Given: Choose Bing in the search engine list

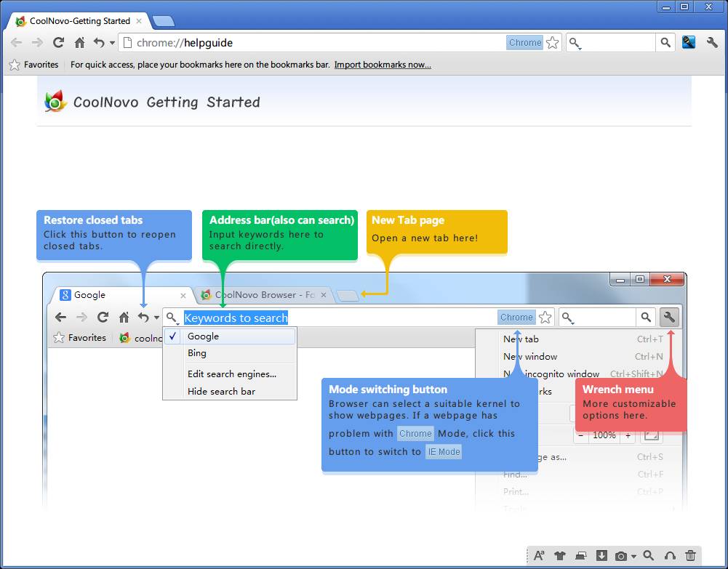Looking at the screenshot, I should click(230, 353).
